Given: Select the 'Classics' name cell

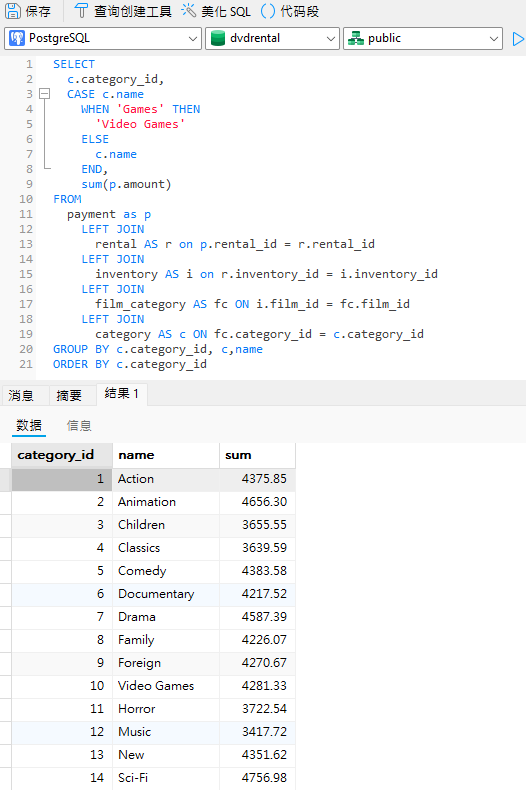Looking at the screenshot, I should coord(166,548).
